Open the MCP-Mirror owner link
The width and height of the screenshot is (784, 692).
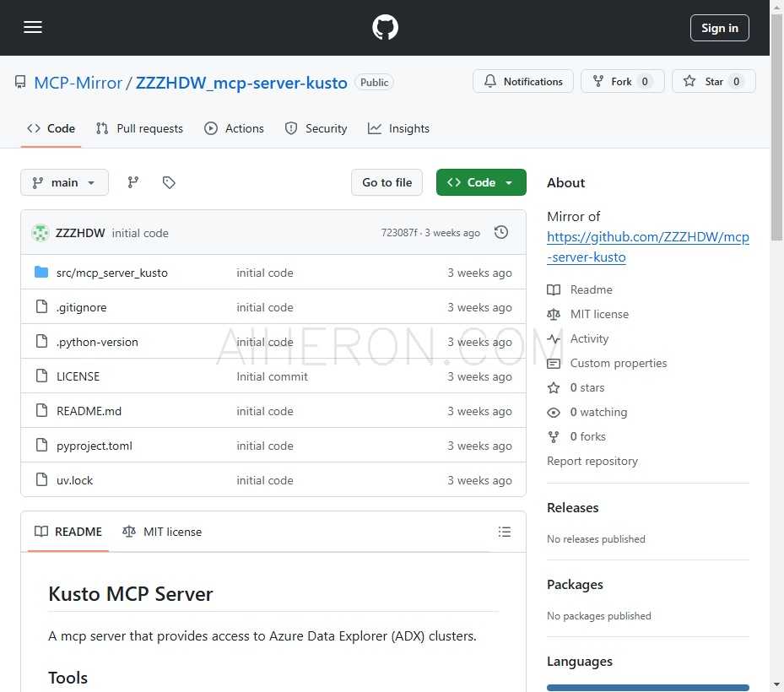click(78, 83)
